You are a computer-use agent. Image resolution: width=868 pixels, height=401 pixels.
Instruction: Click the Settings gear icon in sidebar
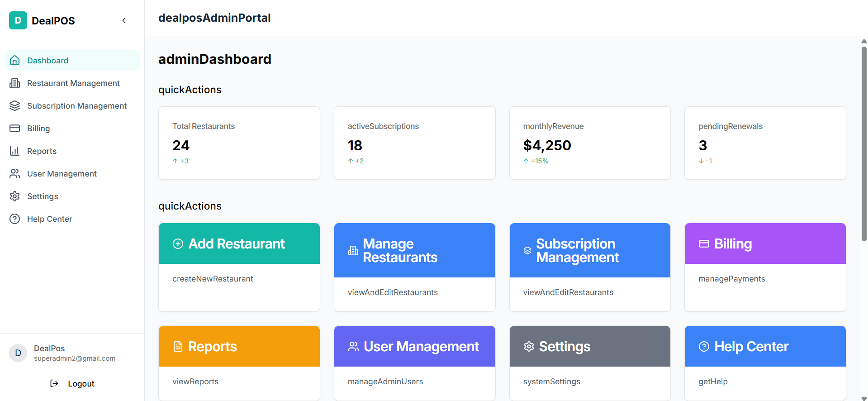pyautogui.click(x=15, y=196)
